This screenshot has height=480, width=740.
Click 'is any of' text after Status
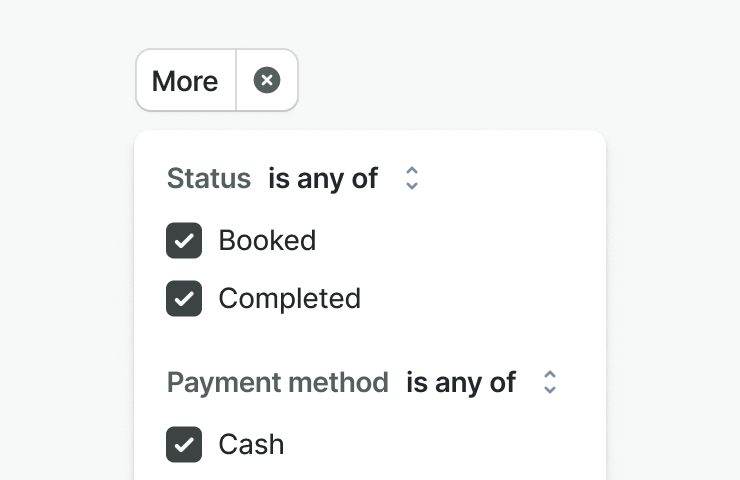point(323,179)
